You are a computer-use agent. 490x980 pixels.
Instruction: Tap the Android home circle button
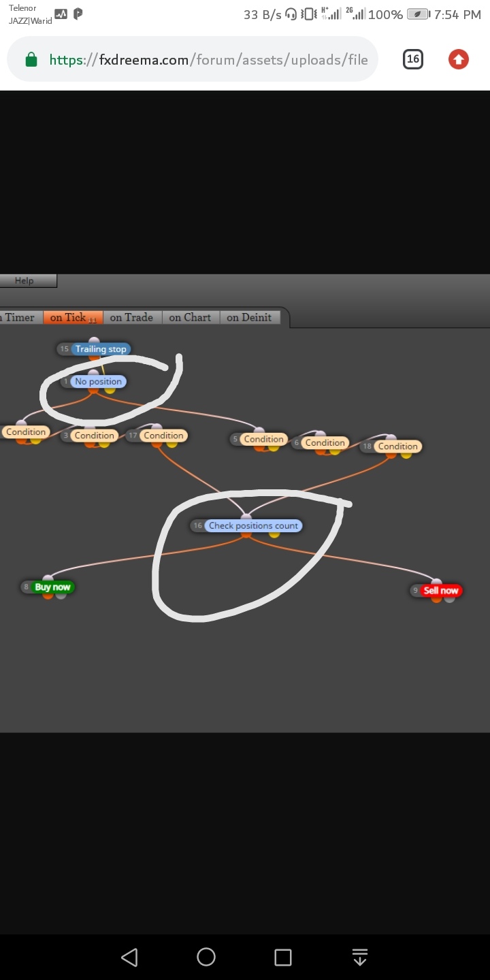(x=206, y=957)
